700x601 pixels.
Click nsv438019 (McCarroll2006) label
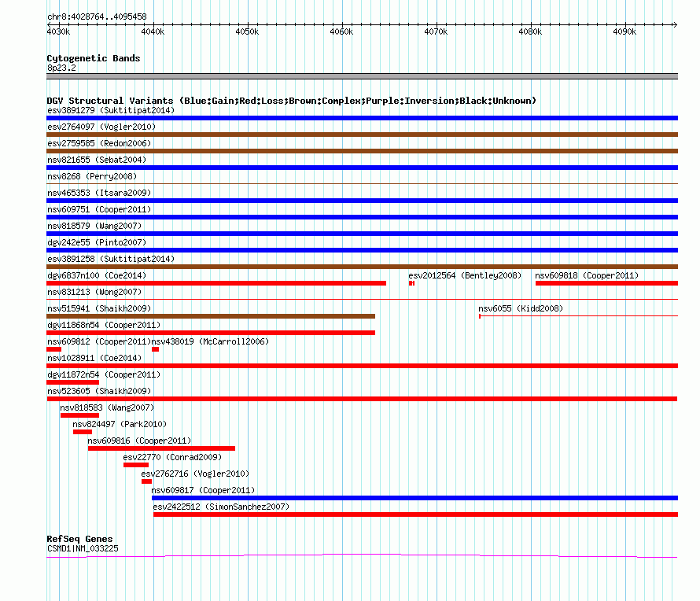[x=210, y=341]
